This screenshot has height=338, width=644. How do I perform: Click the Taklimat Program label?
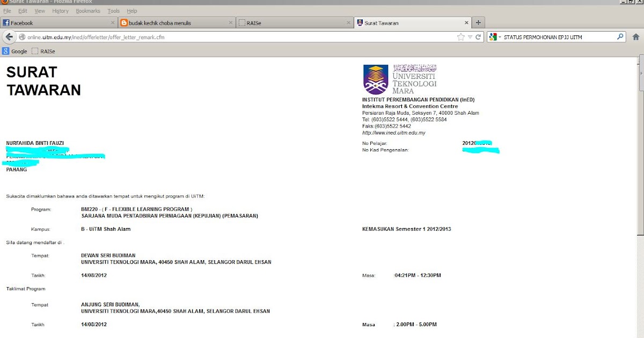pyautogui.click(x=26, y=289)
